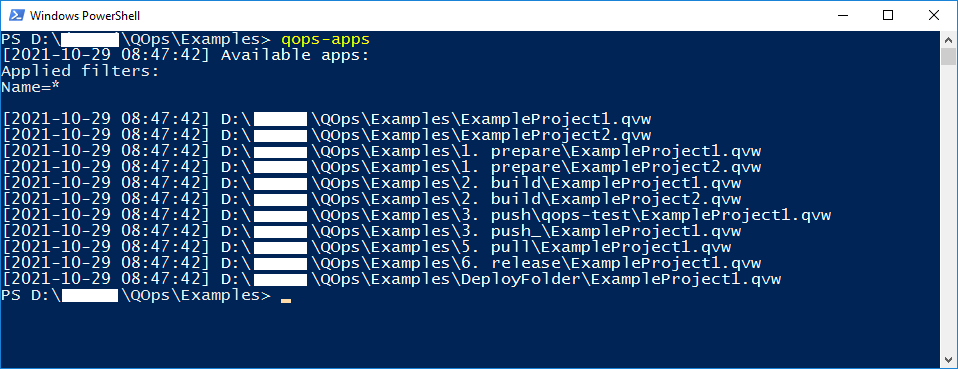Maximize the Windows PowerShell window

click(x=888, y=15)
